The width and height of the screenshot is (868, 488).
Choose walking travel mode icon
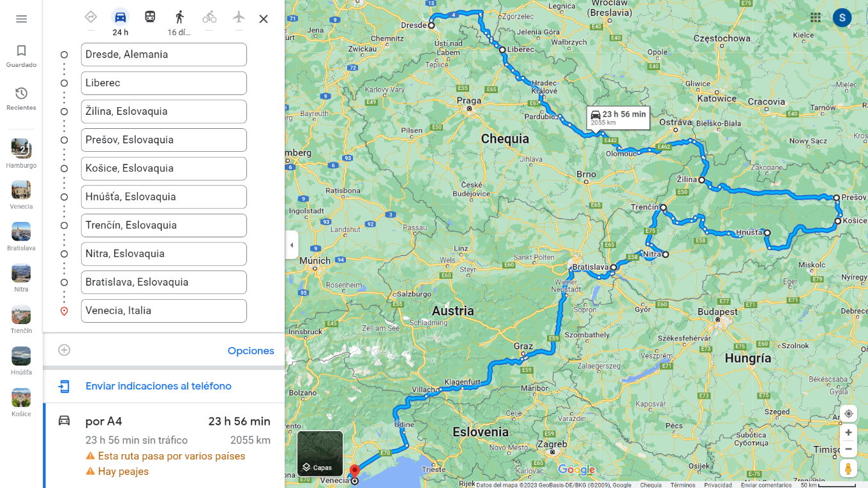click(x=179, y=17)
